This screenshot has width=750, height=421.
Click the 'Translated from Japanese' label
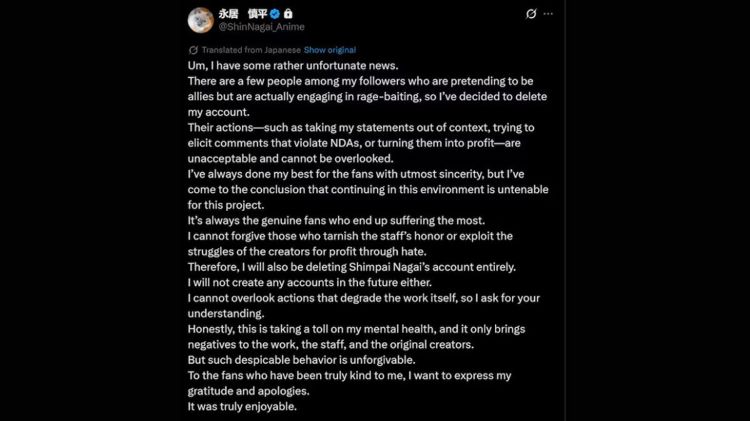tap(250, 49)
